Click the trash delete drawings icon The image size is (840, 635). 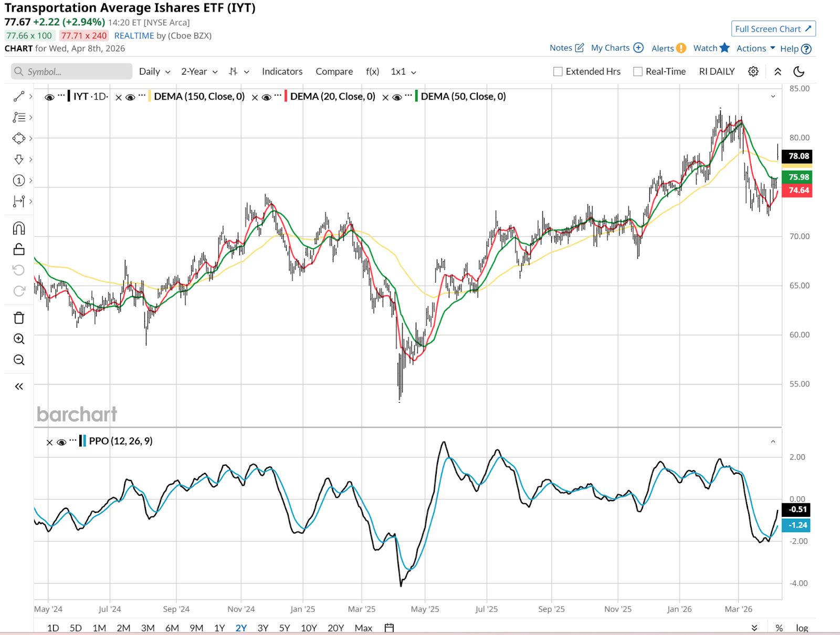[19, 318]
